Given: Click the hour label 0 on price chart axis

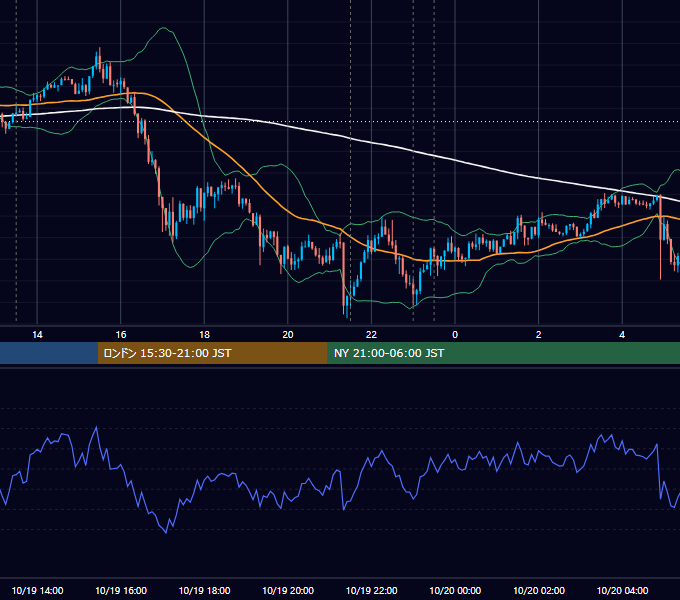Looking at the screenshot, I should (x=455, y=335).
